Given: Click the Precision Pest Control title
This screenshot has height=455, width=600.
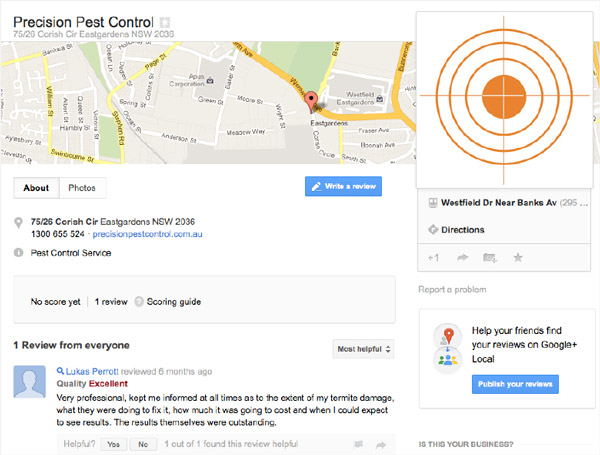Looking at the screenshot, I should (x=83, y=22).
